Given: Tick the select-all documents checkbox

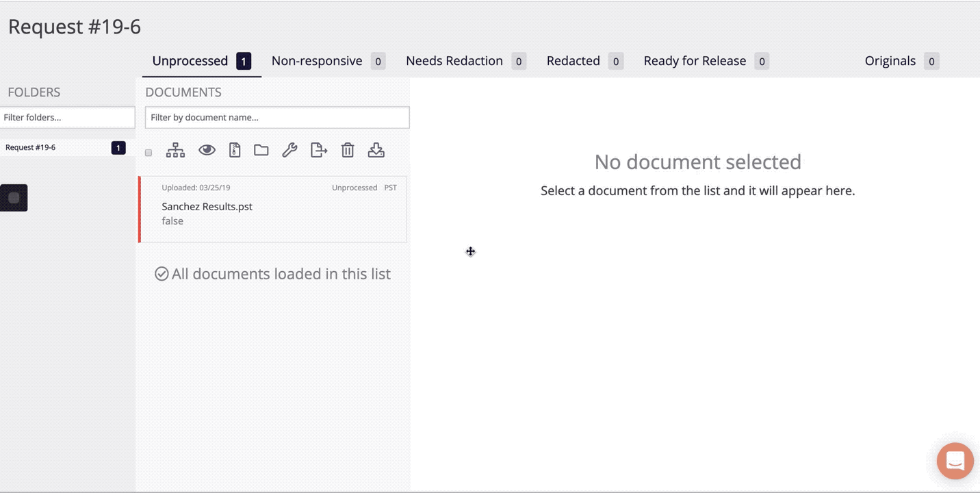Looking at the screenshot, I should pyautogui.click(x=149, y=153).
